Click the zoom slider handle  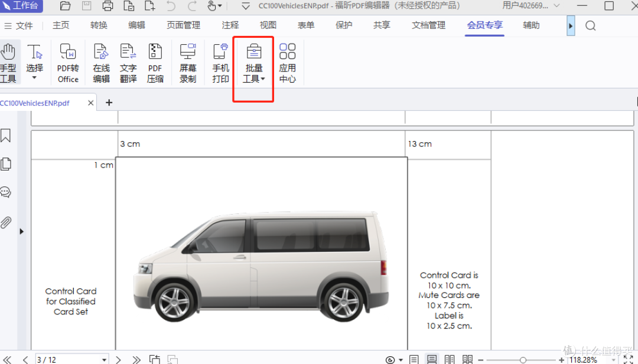click(x=523, y=360)
